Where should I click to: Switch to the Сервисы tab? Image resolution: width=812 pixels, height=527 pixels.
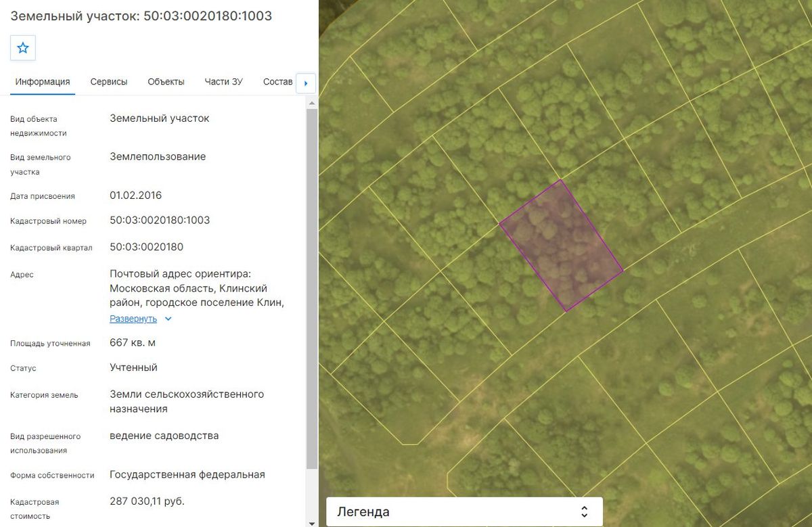tap(109, 82)
